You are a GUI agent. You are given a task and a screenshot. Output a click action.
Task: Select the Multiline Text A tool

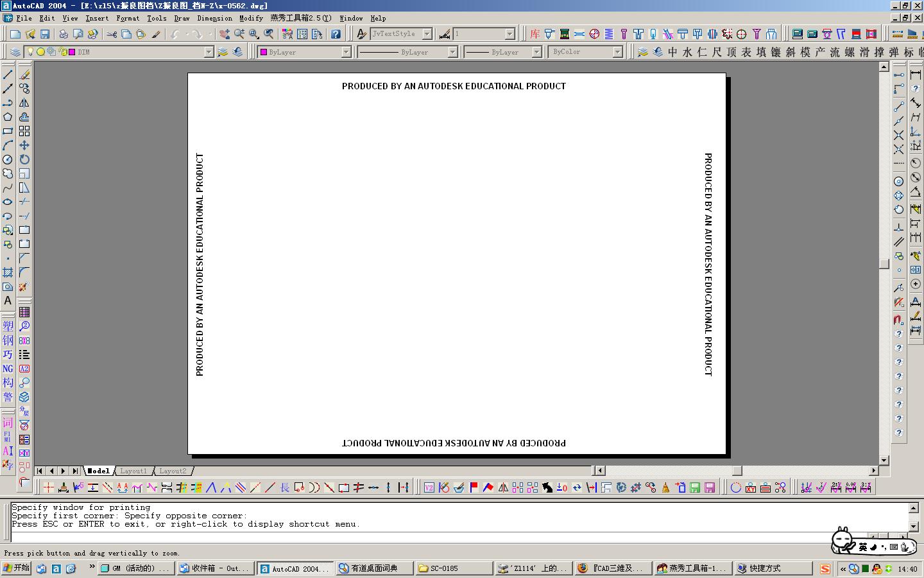coord(8,301)
